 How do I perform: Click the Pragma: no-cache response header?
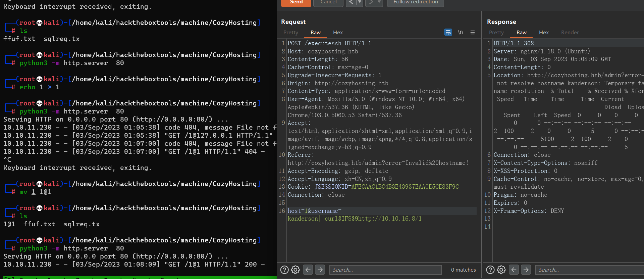click(520, 195)
